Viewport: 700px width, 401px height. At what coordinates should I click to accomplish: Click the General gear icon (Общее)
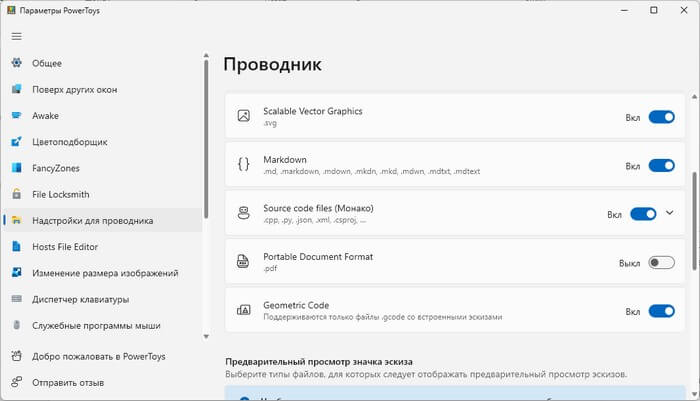pyautogui.click(x=17, y=63)
